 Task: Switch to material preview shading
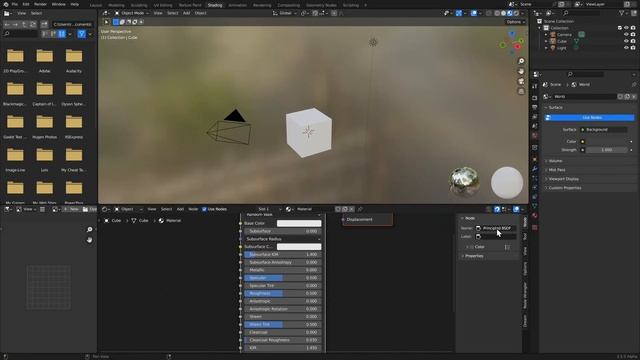tap(510, 13)
